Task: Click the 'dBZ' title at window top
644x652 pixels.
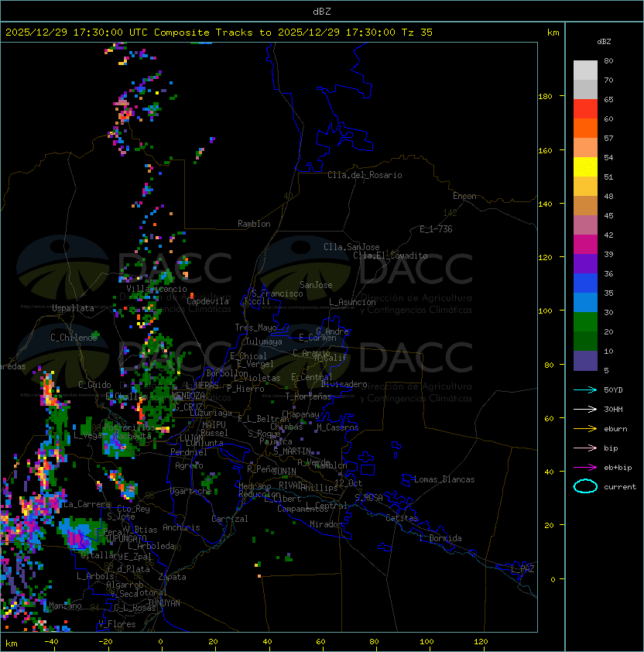Action: click(x=322, y=11)
